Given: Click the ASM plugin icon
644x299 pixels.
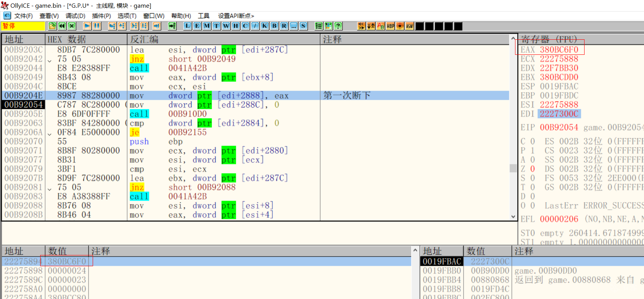Looking at the screenshot, I should coord(410,26).
